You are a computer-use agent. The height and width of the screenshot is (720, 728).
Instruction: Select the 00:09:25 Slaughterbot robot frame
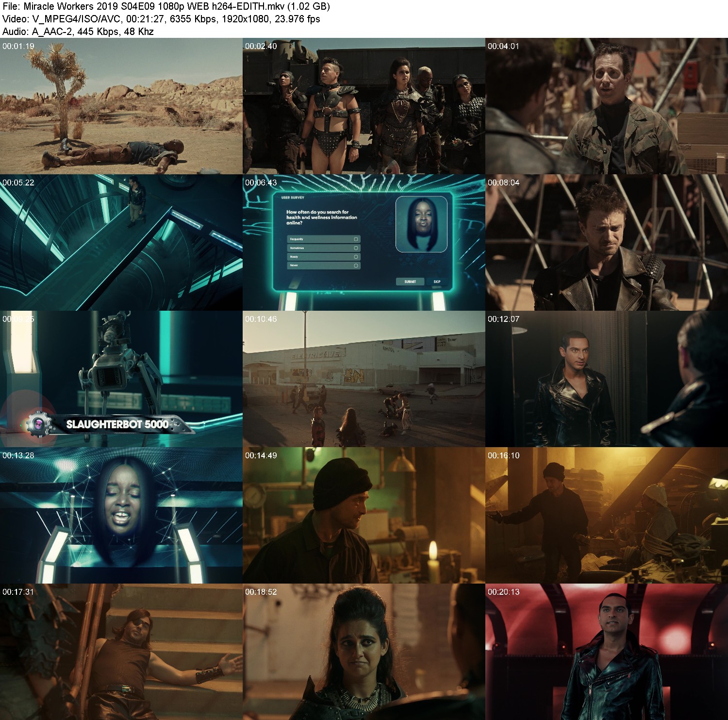[121, 379]
